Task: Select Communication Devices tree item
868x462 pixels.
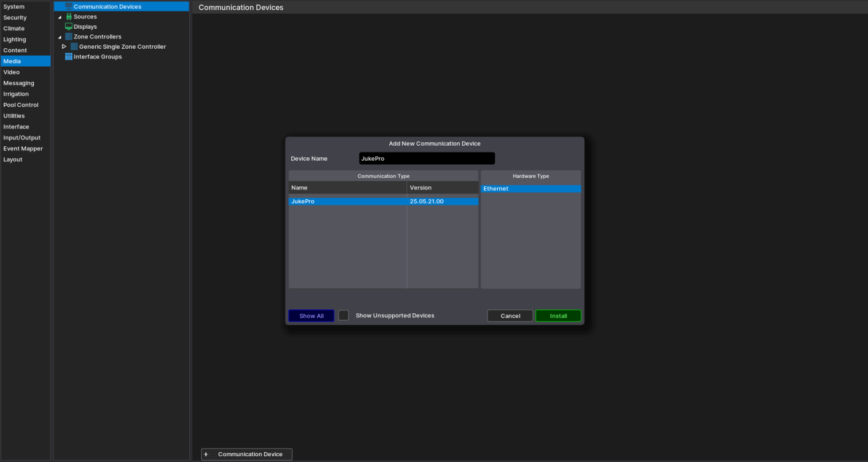Action: point(122,6)
